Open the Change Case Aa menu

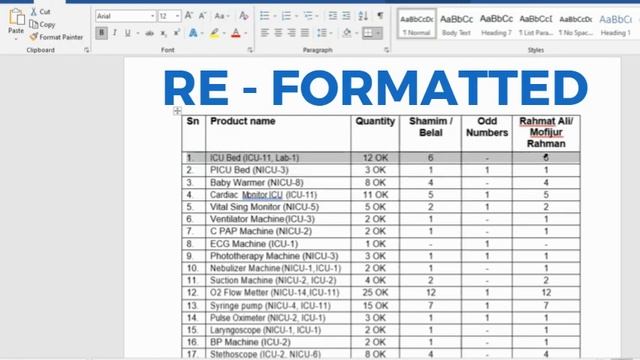pos(222,16)
